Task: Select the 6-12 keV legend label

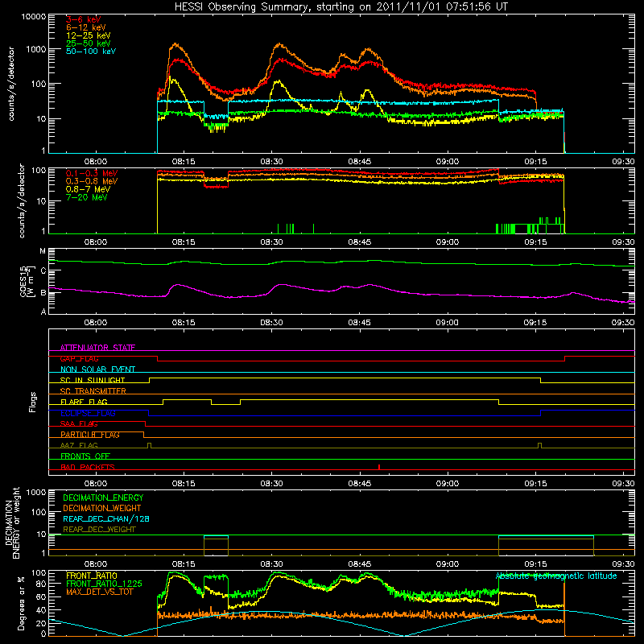Action: point(86,27)
